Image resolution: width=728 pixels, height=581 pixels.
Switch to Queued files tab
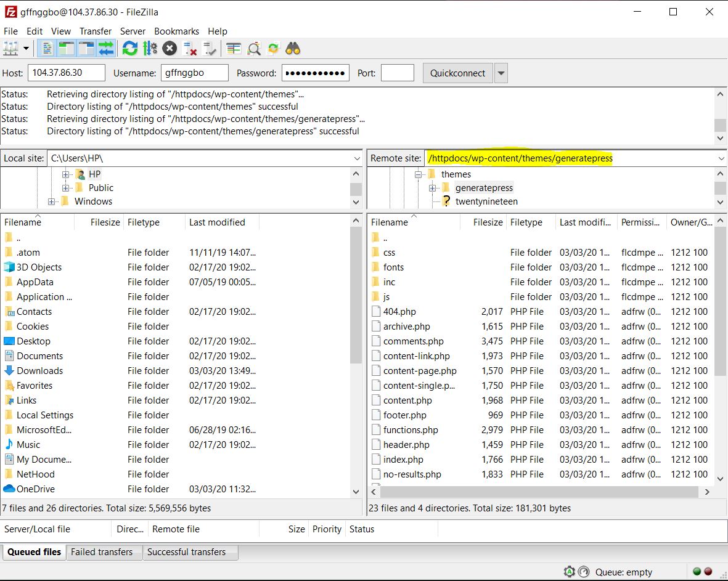pyautogui.click(x=34, y=552)
